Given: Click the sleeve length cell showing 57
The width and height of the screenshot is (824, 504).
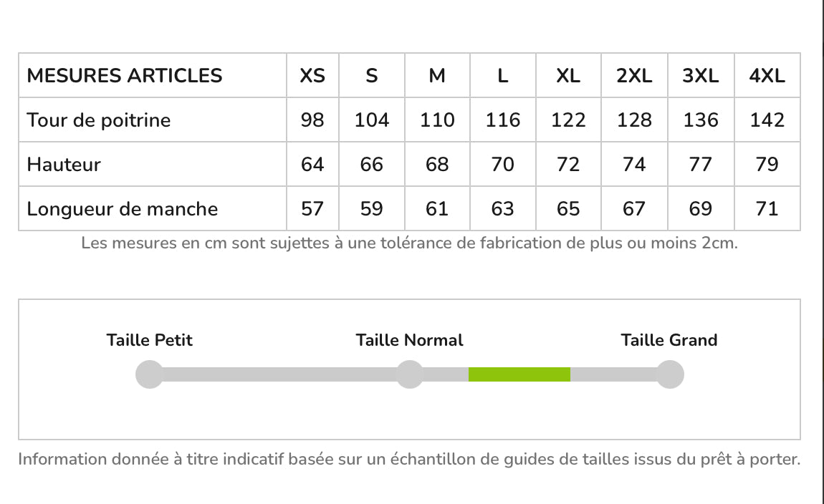Looking at the screenshot, I should pyautogui.click(x=312, y=209).
